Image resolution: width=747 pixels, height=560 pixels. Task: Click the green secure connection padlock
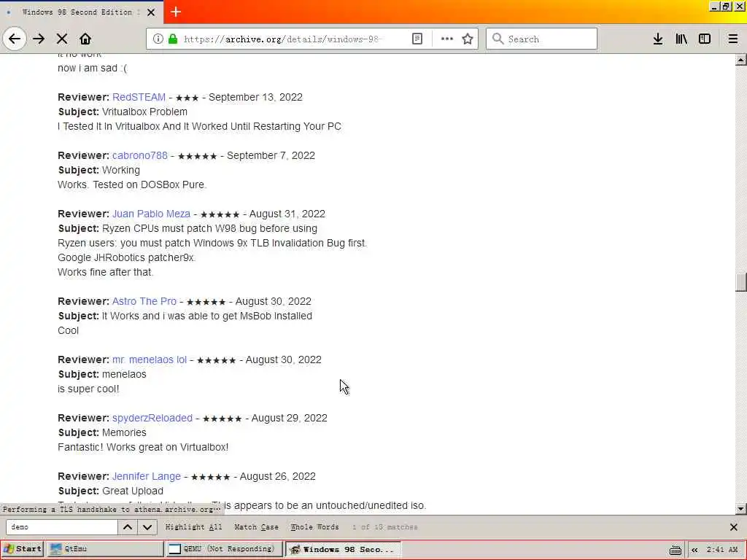[x=173, y=39]
